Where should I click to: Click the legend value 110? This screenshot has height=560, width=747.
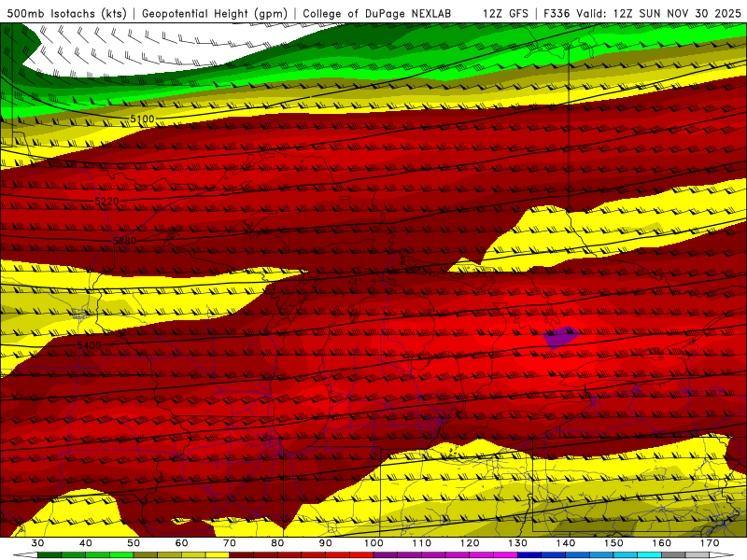(422, 543)
